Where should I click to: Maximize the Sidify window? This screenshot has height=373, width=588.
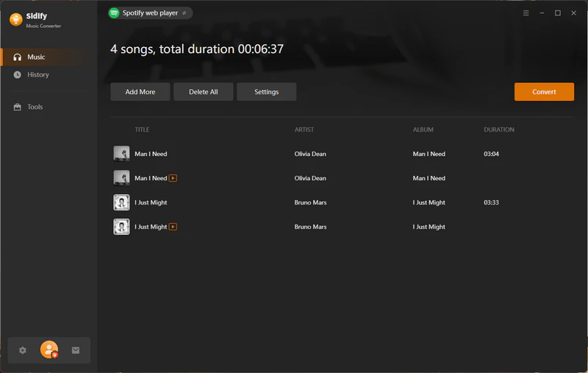coord(558,13)
